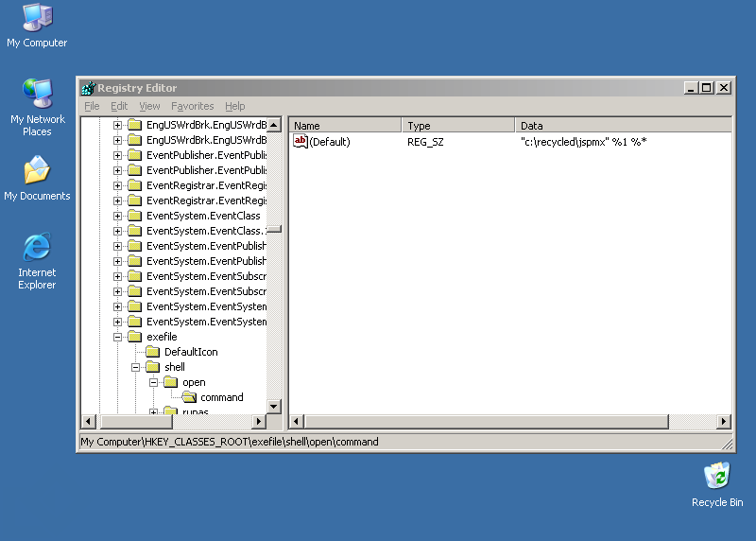Screen dimensions: 756x541
Task: Select the EventSystem.EventClass key
Action: 203,216
